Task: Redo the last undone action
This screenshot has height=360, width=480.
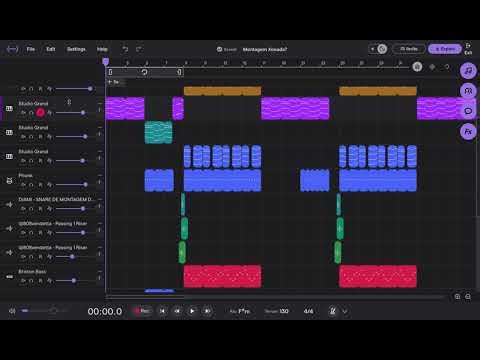Action: point(139,49)
